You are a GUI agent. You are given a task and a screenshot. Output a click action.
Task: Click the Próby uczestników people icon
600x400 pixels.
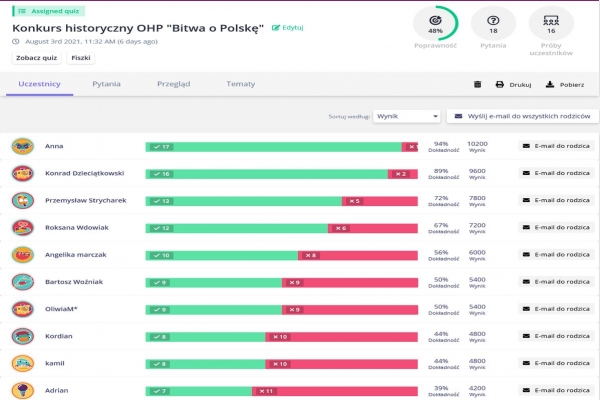click(x=549, y=20)
